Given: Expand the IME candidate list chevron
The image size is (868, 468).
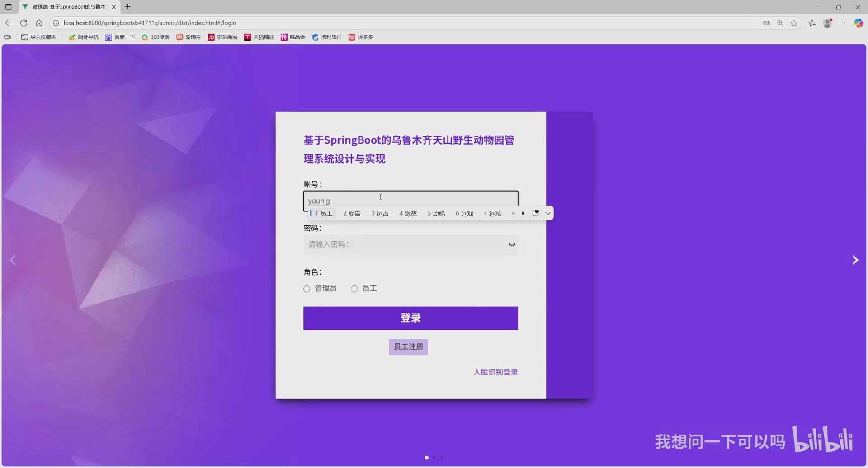Looking at the screenshot, I should [547, 213].
